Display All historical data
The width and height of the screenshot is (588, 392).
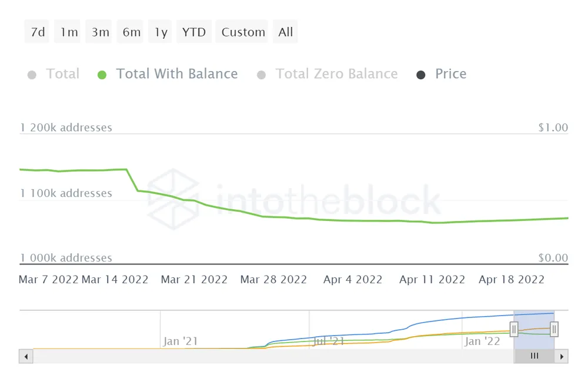(286, 32)
